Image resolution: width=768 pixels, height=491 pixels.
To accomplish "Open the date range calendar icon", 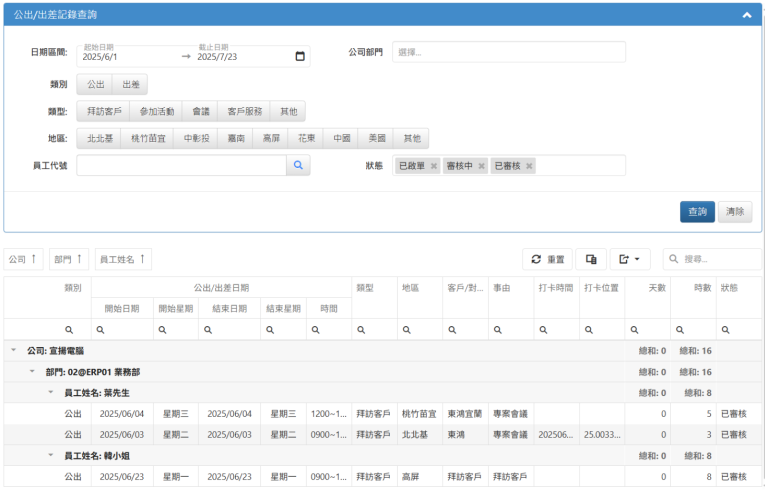I will 300,56.
